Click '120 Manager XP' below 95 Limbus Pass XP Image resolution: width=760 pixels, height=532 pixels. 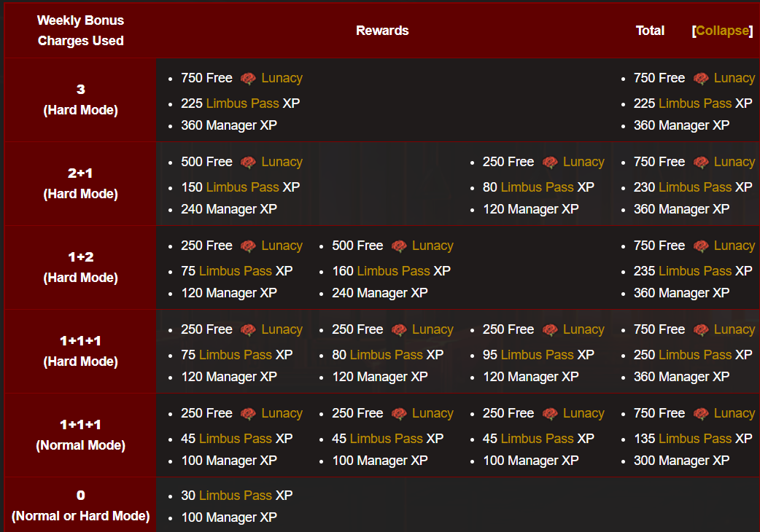tap(531, 377)
